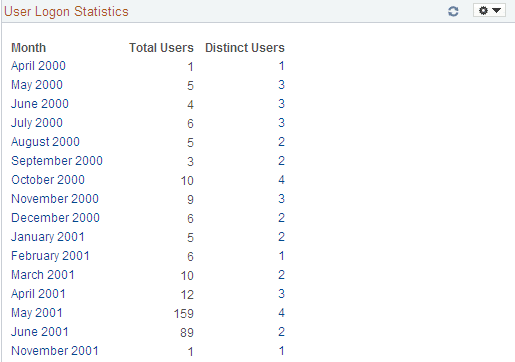Screen dimensions: 515x362
Task: Click distinct users 1 for February 2001
Action: 282,256
